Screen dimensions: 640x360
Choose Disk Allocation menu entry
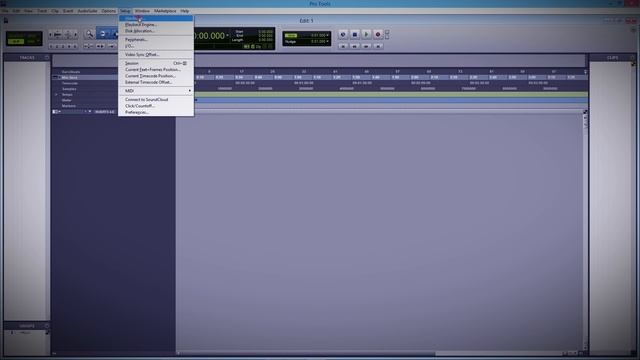pyautogui.click(x=156, y=31)
